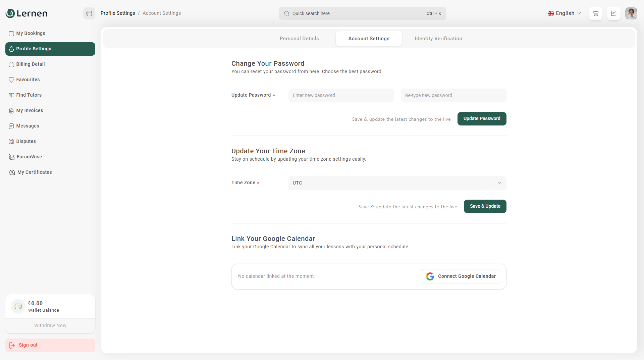Focus the Enter new password field
Image resolution: width=644 pixels, height=360 pixels.
(x=341, y=95)
